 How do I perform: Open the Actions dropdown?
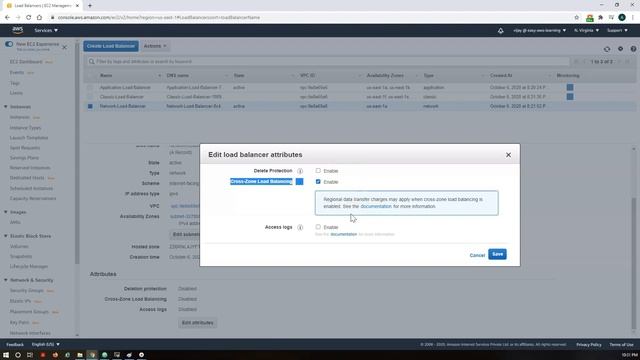pos(155,46)
